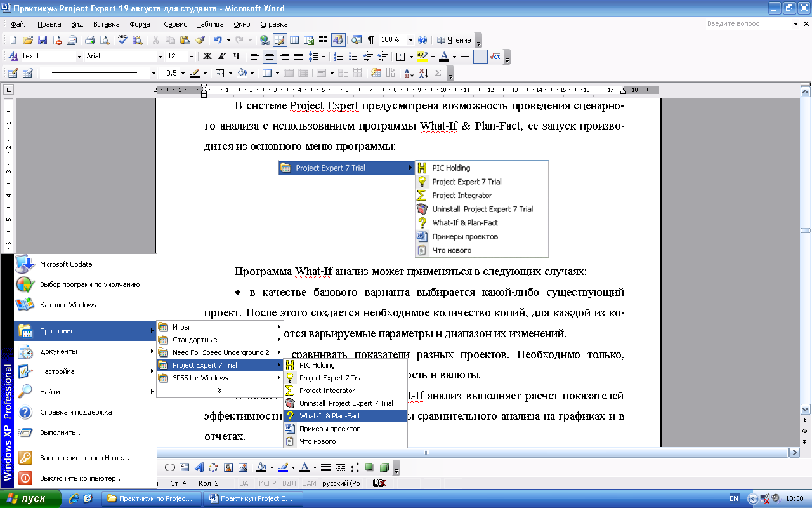Open Справка и поддержка from the Start menu
The height and width of the screenshot is (508, 812).
coord(84,412)
